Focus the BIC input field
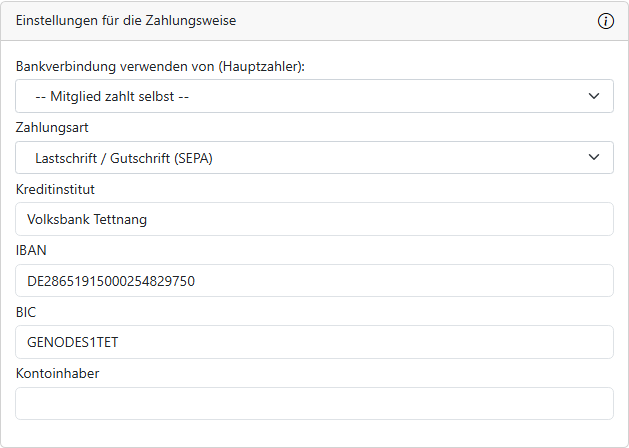Image resolution: width=629 pixels, height=448 pixels. (400, 342)
